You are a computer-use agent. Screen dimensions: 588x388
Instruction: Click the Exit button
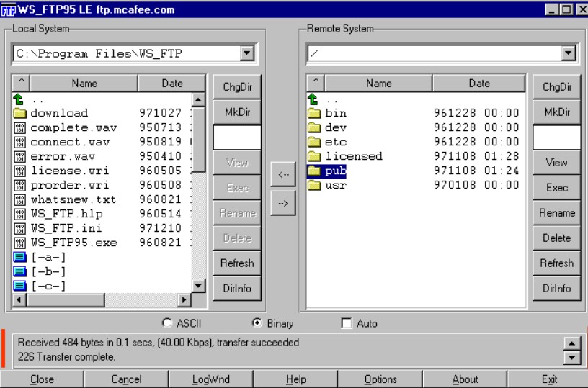tap(549, 379)
